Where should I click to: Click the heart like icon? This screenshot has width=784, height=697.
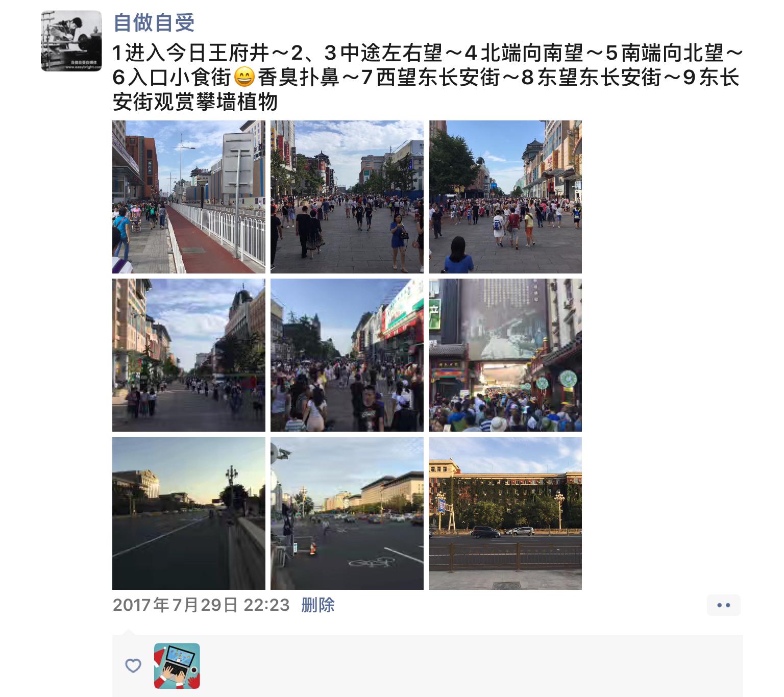(133, 666)
